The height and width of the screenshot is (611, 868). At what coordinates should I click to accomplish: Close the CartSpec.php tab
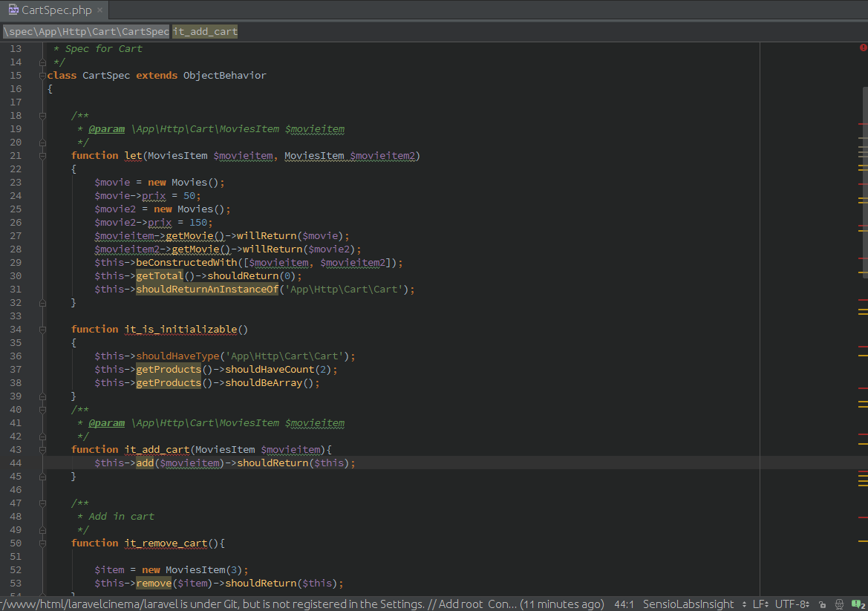[x=99, y=10]
